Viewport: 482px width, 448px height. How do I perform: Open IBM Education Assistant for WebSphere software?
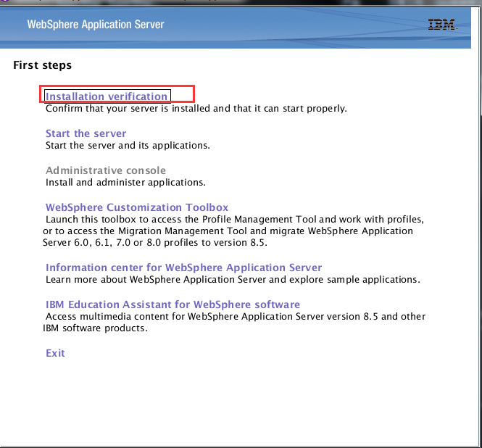tap(173, 304)
